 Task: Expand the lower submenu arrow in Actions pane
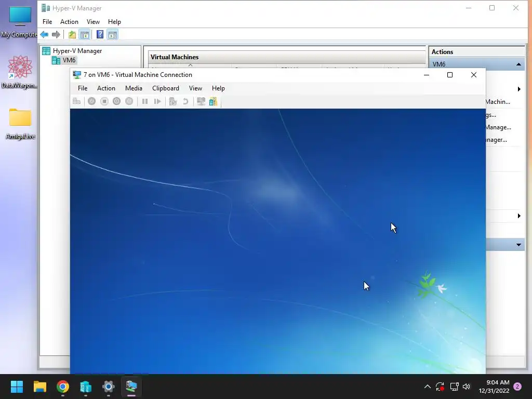pyautogui.click(x=519, y=216)
